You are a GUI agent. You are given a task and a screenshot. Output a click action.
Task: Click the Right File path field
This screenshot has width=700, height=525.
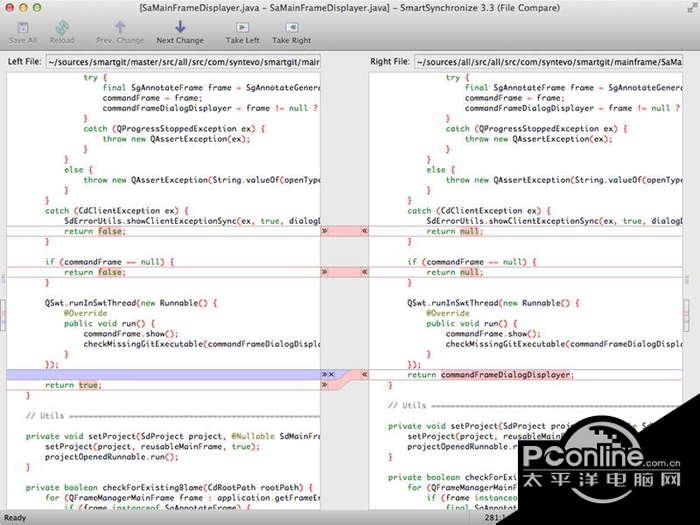(549, 62)
